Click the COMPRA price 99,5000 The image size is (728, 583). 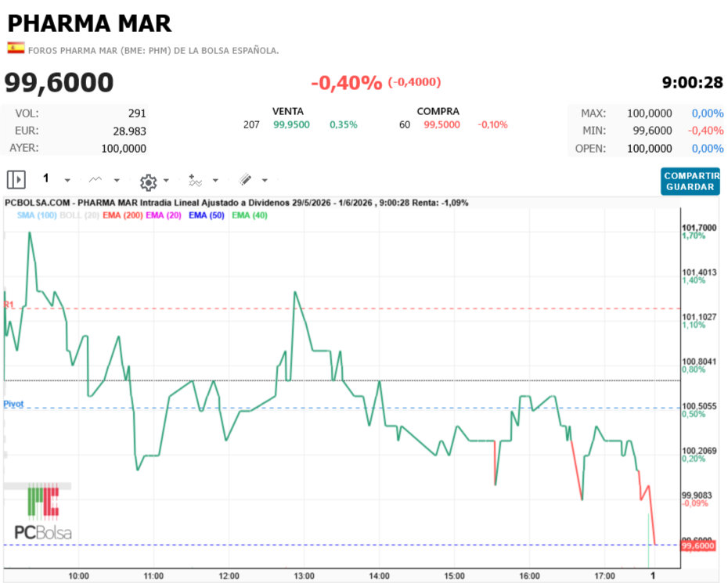(441, 125)
